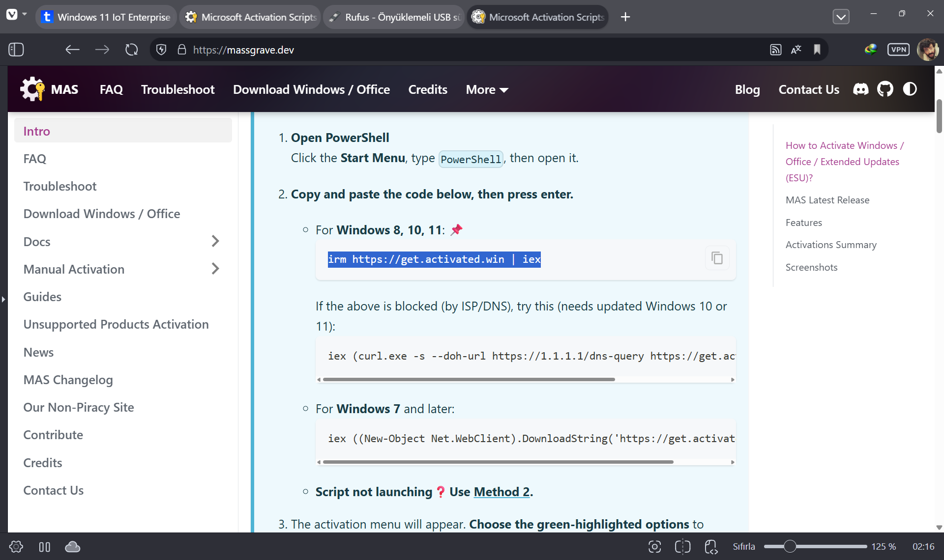Copy the irm get.activated.win code

(x=717, y=258)
